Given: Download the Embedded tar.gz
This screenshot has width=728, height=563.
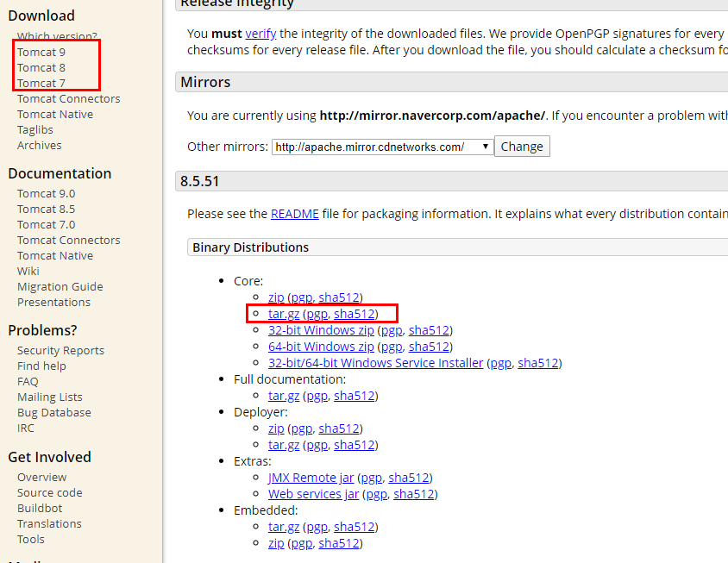Looking at the screenshot, I should pyautogui.click(x=284, y=528).
